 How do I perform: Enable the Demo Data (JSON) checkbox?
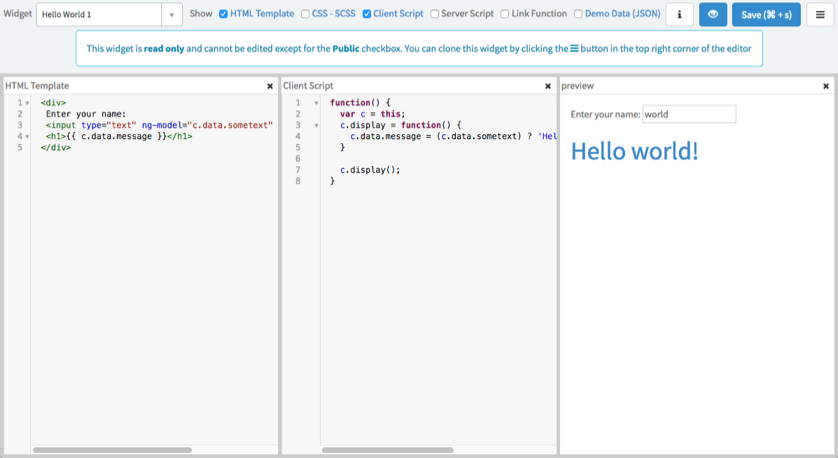[578, 14]
